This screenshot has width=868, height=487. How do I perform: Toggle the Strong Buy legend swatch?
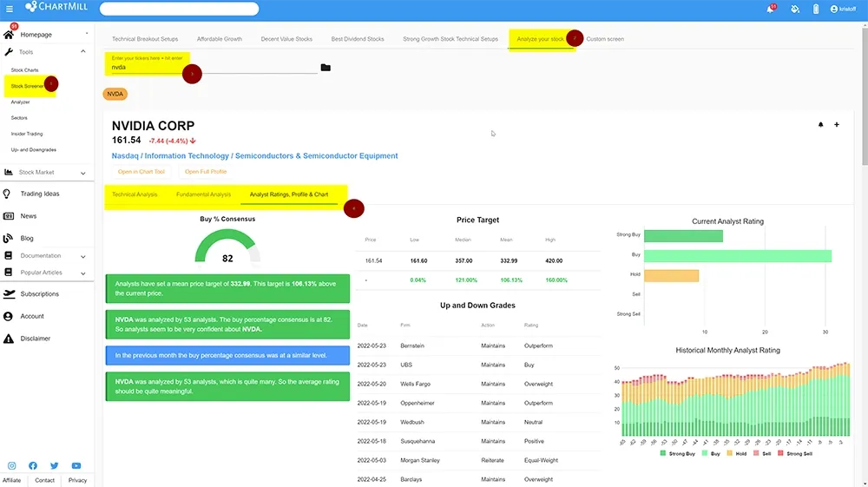click(x=663, y=453)
